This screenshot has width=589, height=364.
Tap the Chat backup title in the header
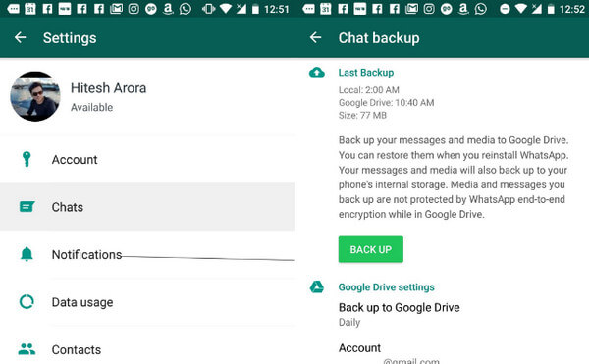pyautogui.click(x=379, y=38)
